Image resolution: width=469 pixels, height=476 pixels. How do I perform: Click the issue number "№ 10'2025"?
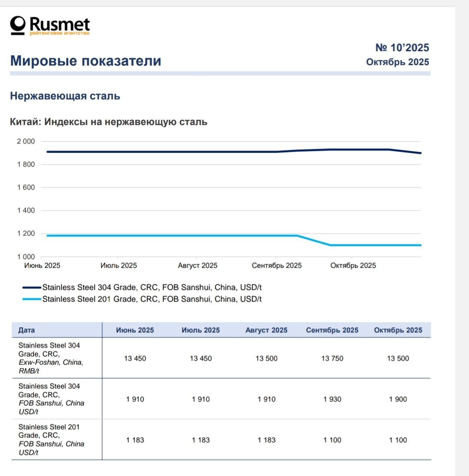pyautogui.click(x=402, y=48)
